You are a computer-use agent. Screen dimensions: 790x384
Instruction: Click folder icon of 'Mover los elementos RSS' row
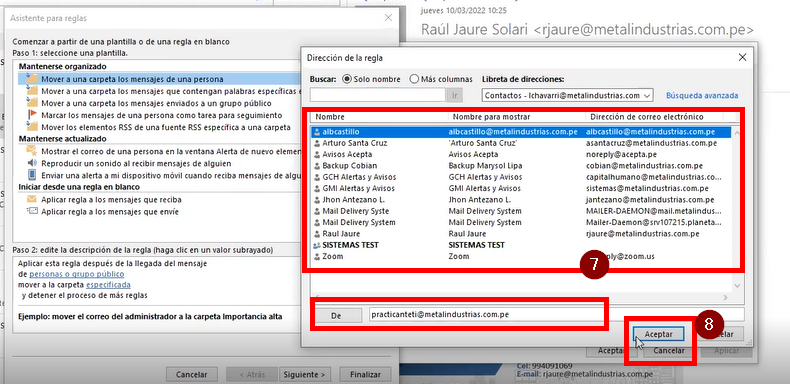coord(32,126)
